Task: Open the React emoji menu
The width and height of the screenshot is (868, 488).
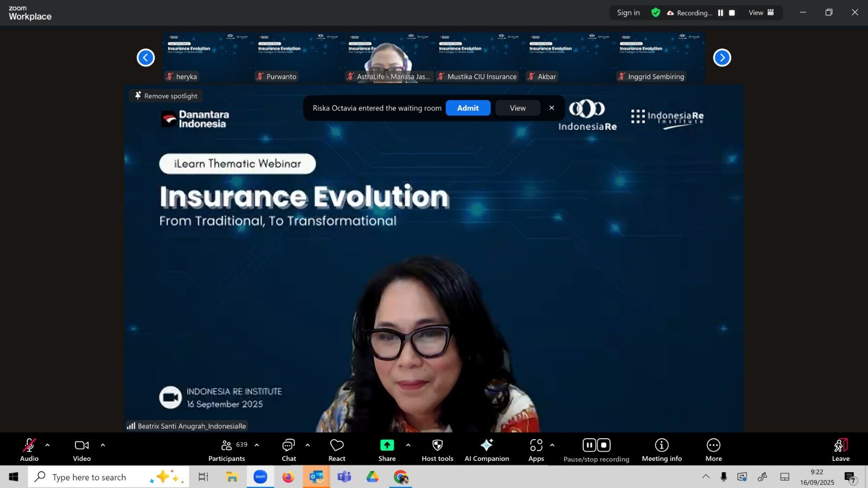Action: click(336, 450)
